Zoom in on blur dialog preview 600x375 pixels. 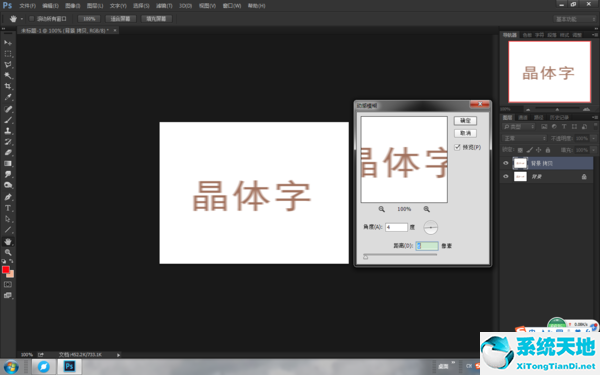click(426, 209)
